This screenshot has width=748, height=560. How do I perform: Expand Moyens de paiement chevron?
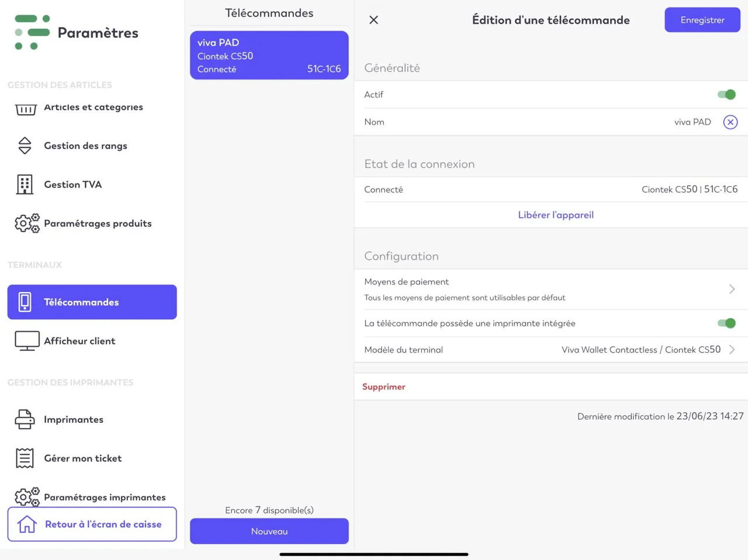tap(732, 289)
